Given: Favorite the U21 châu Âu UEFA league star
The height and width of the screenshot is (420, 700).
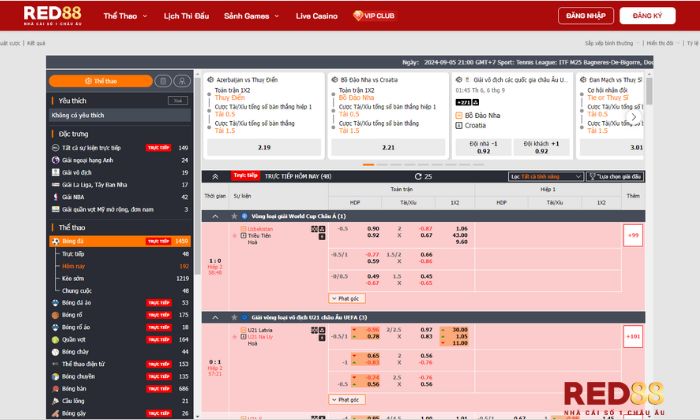Looking at the screenshot, I should (x=234, y=317).
